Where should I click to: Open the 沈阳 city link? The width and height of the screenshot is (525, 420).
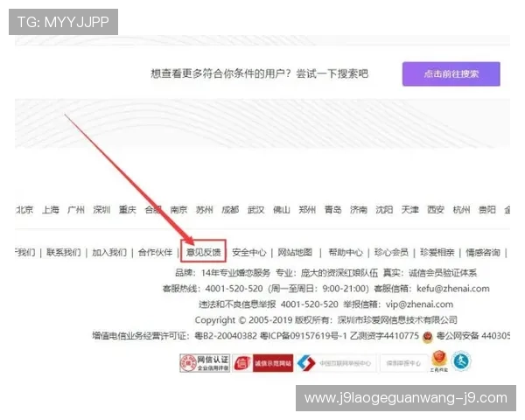pos(384,210)
